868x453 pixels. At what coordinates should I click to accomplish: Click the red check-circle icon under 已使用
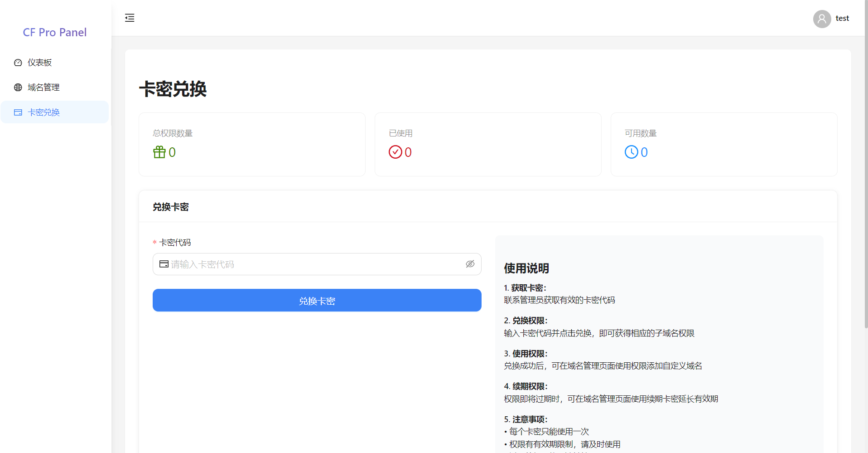pyautogui.click(x=395, y=152)
